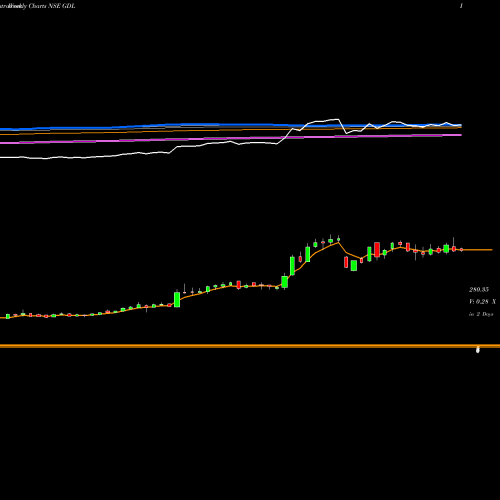Image resolution: width=500 pixels, height=500 pixels.
Task: Click the tallest green candlestick at the mid-chart breakout
Action: 292,265
